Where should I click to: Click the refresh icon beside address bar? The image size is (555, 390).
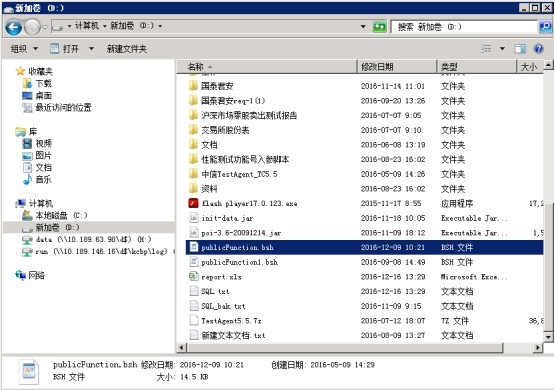click(x=379, y=27)
